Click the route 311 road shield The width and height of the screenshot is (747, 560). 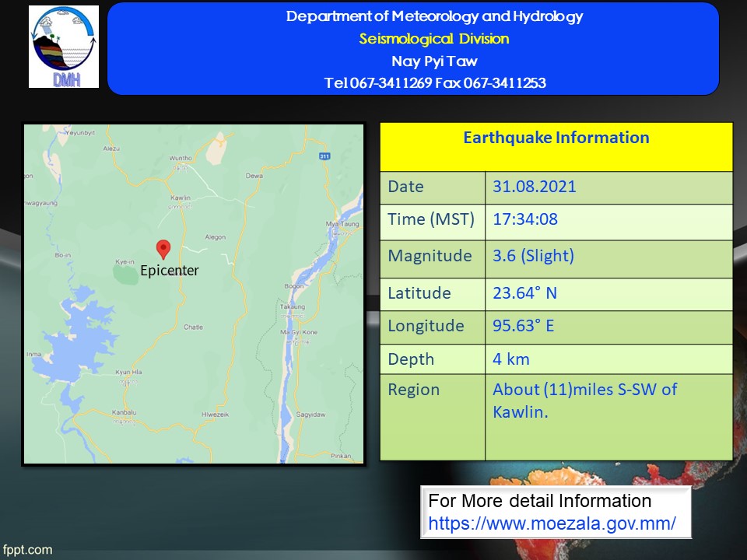click(x=324, y=156)
